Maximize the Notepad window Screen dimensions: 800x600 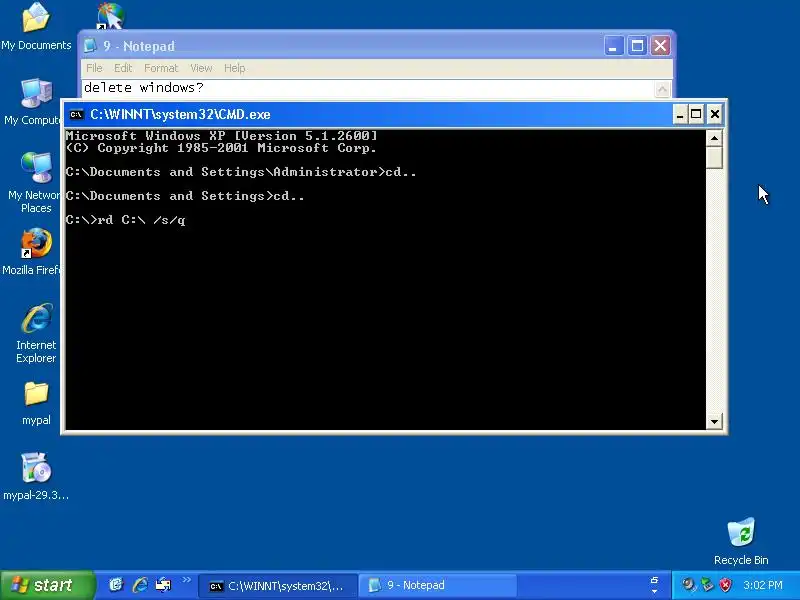tap(637, 46)
